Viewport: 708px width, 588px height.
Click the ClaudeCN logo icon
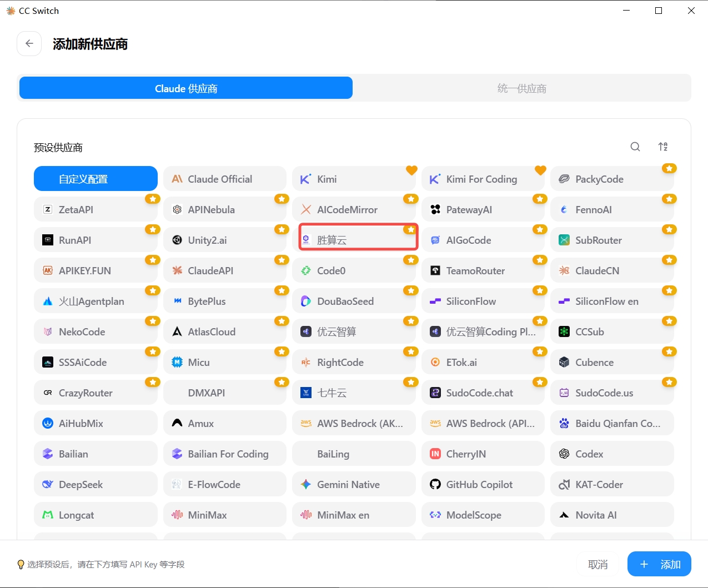click(564, 270)
